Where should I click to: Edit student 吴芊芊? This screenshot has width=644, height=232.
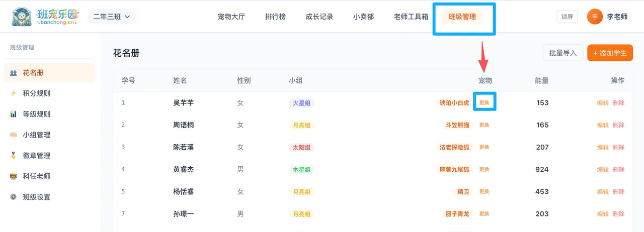[x=603, y=103]
